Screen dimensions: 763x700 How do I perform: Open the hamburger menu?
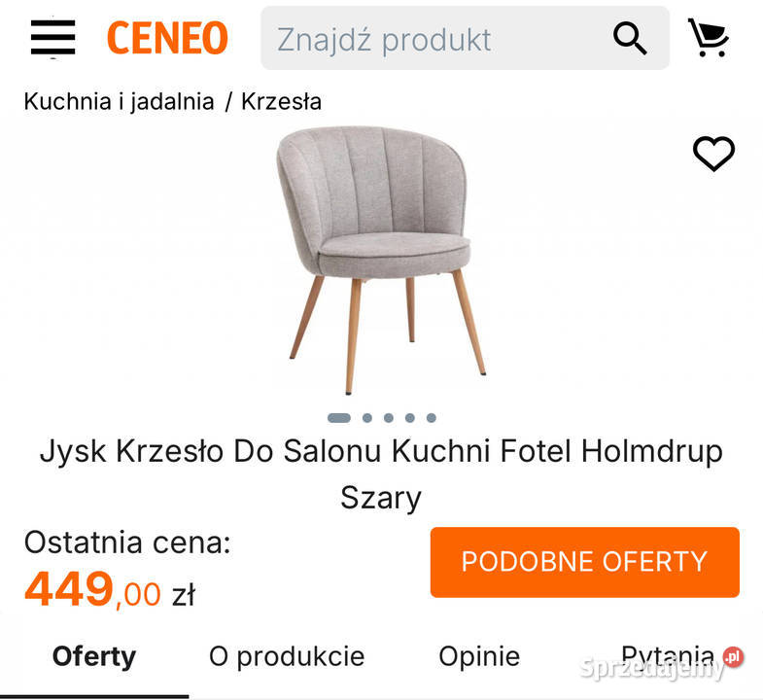pos(52,38)
